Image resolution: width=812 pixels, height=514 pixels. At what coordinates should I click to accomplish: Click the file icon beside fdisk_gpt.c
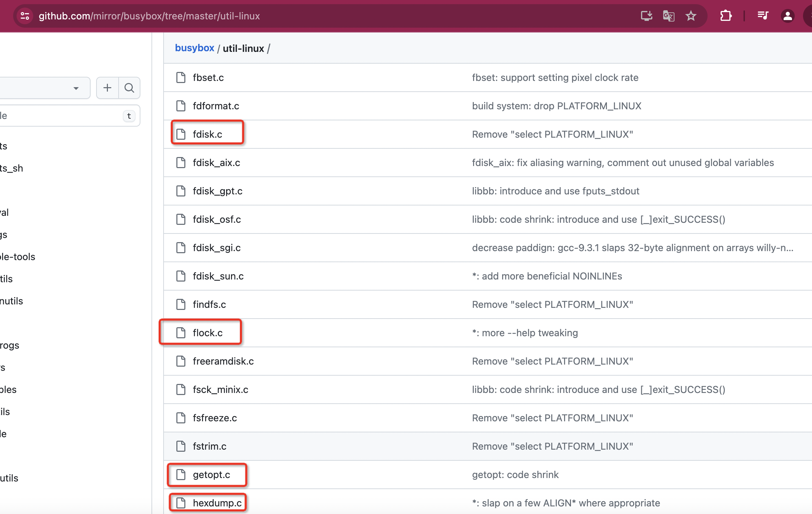click(181, 191)
